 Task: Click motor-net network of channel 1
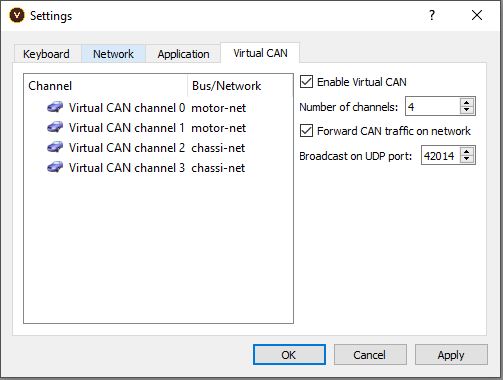click(x=218, y=128)
